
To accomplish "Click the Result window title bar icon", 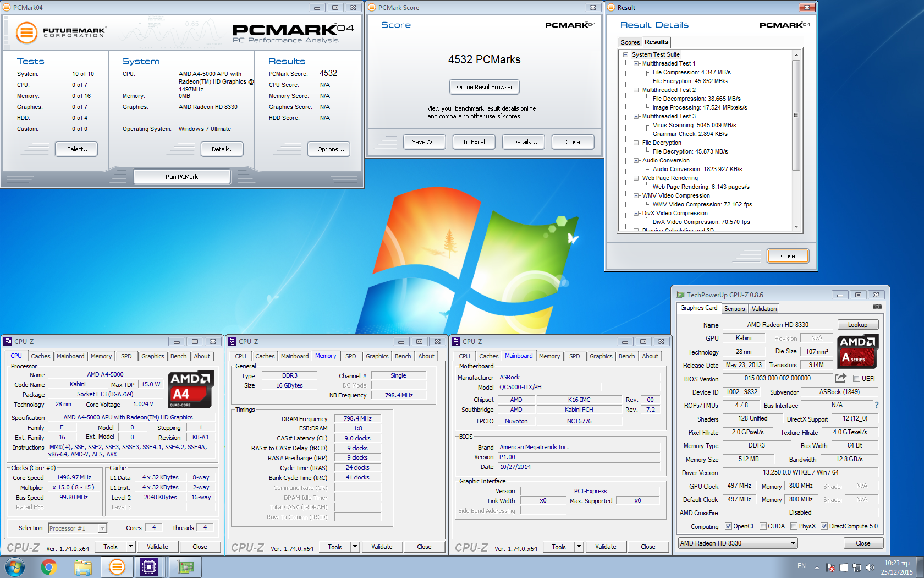I will click(x=611, y=8).
